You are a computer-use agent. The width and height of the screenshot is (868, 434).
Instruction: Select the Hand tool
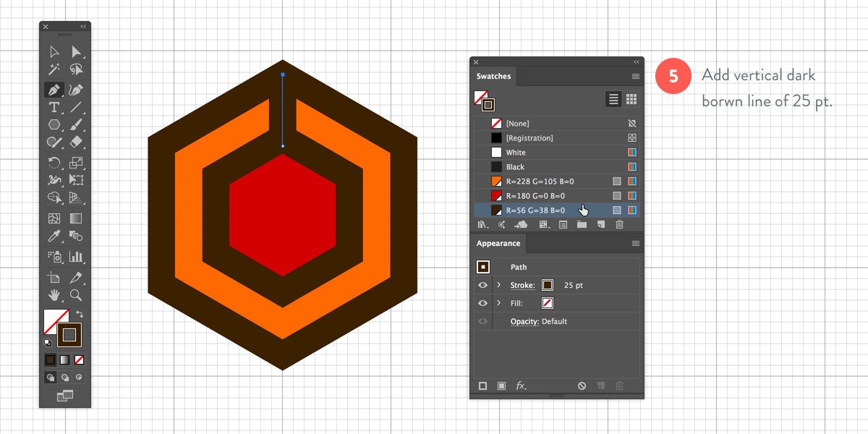54,295
